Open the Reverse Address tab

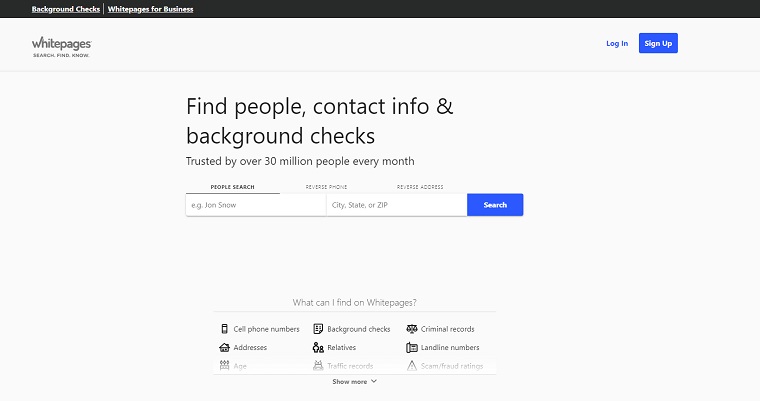(420, 187)
